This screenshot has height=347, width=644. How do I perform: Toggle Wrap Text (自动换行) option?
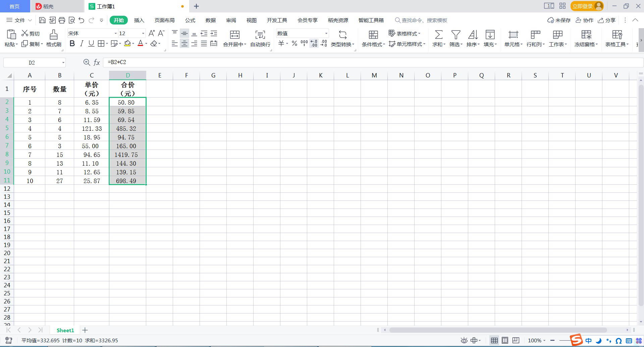(260, 35)
